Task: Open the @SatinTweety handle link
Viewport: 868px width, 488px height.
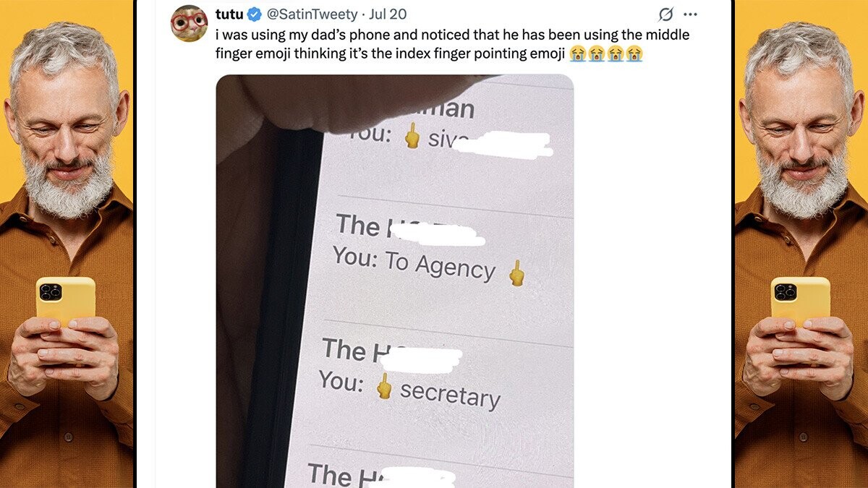Action: [313, 14]
